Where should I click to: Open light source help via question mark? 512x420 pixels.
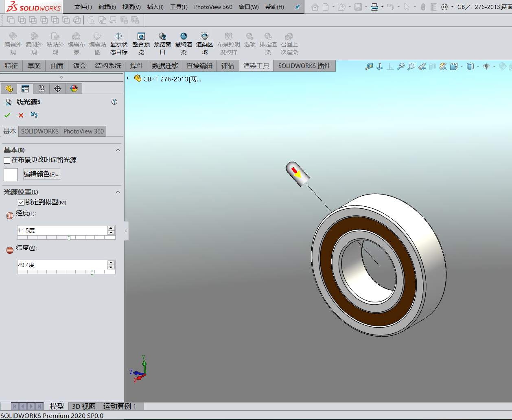click(114, 102)
